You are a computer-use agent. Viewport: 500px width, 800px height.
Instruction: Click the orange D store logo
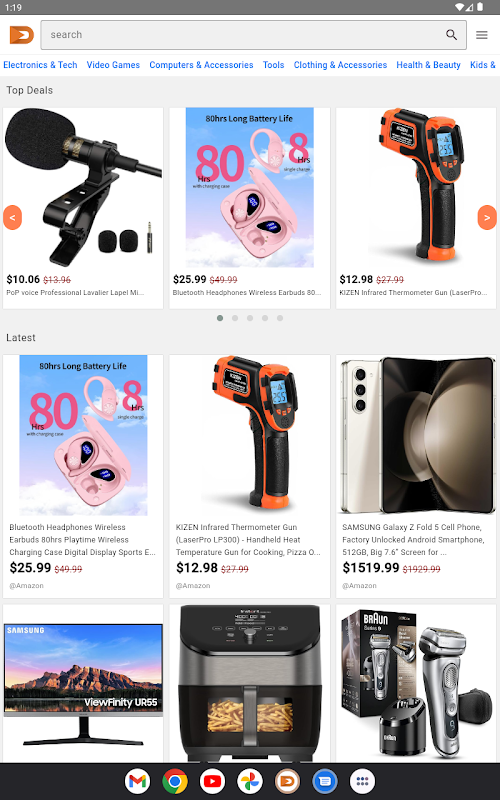[x=21, y=35]
